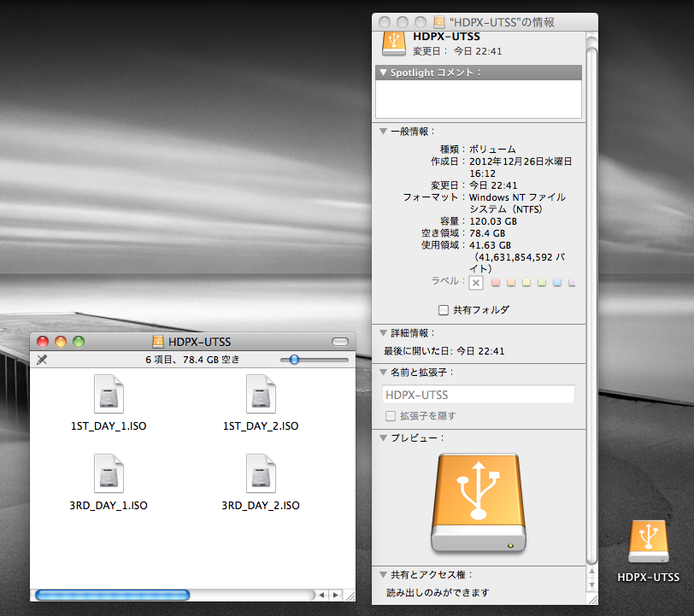Click the info window scroll up arrow

coord(591,572)
